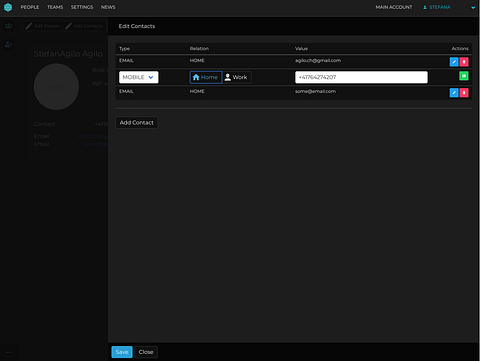Open the SETTINGS menu
Viewport: 480px width, 361px height.
[x=82, y=7]
